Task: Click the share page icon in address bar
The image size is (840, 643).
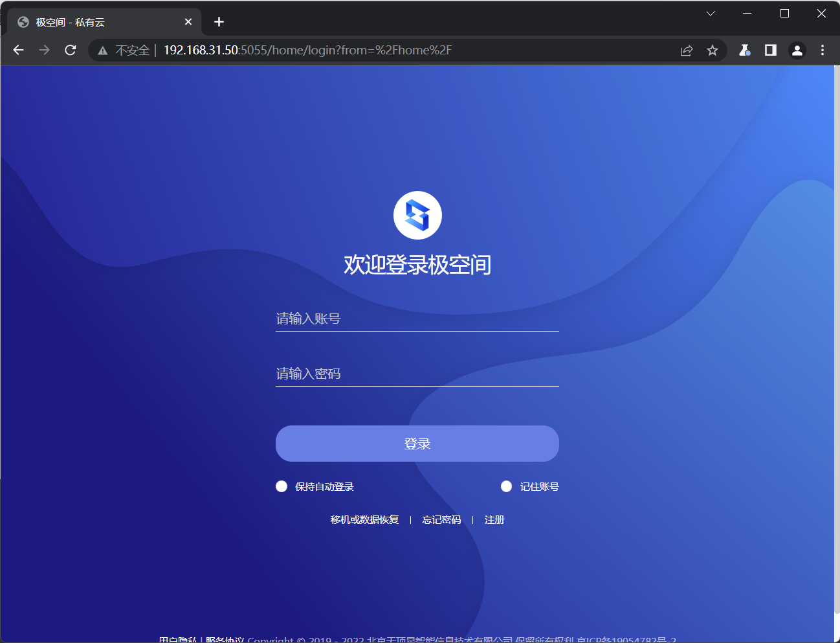Action: pos(687,51)
